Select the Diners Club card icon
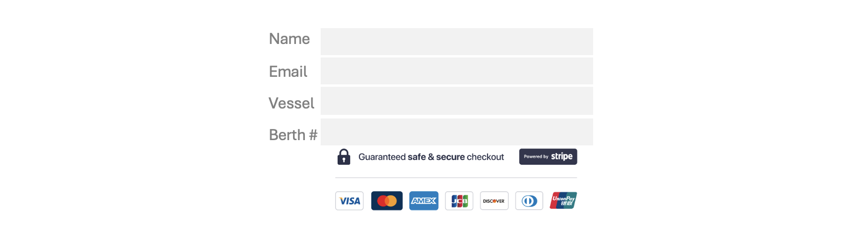The height and width of the screenshot is (231, 868). pyautogui.click(x=529, y=201)
